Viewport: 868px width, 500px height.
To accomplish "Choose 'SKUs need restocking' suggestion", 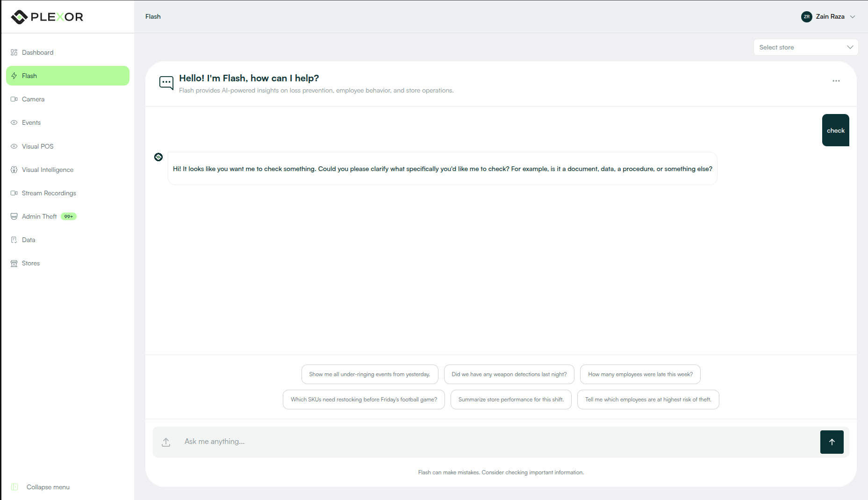I will coord(364,400).
